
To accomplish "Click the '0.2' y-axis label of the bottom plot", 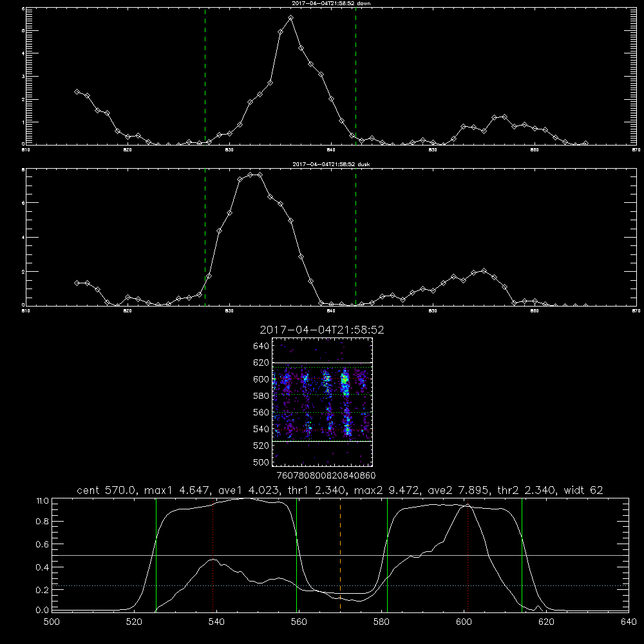I will pyautogui.click(x=43, y=590).
